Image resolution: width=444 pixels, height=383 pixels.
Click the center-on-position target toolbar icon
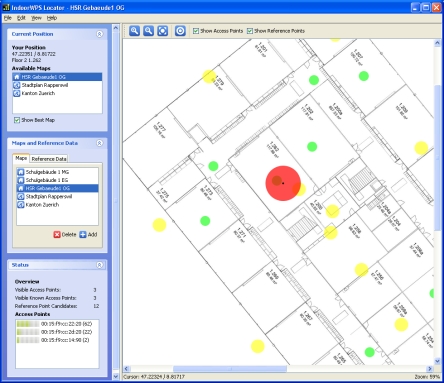(180, 31)
